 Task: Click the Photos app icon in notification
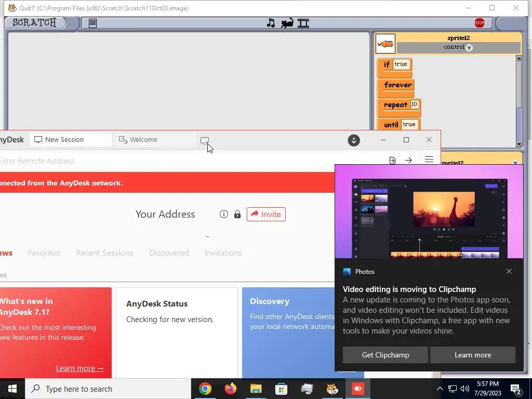pyautogui.click(x=347, y=271)
